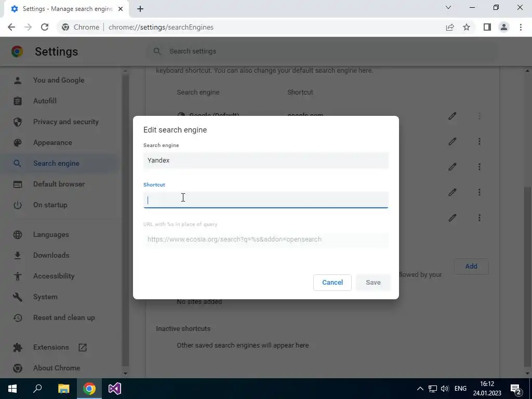Click the Search settings field
532x399 pixels.
pyautogui.click(x=322, y=51)
